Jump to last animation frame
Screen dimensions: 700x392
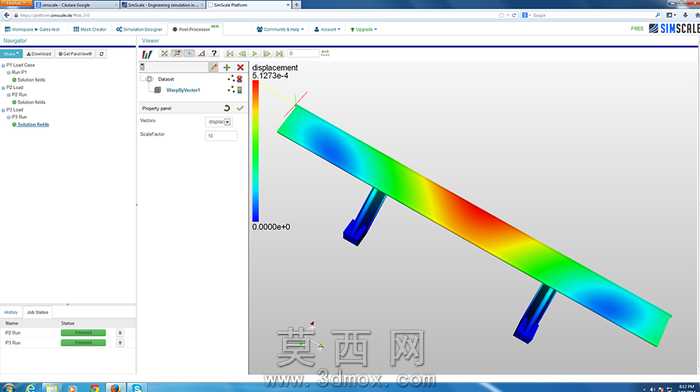[279, 54]
